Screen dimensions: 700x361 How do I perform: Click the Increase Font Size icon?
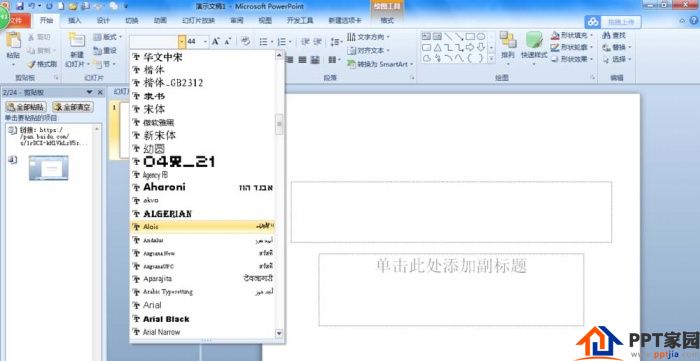[216, 41]
